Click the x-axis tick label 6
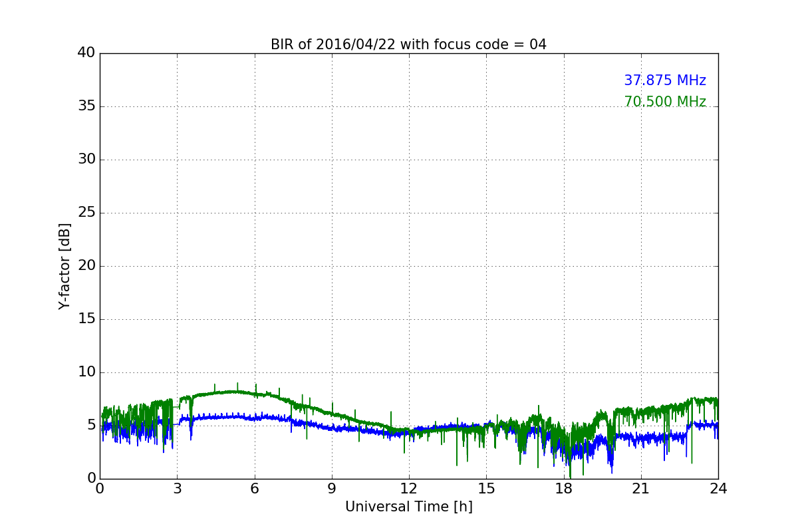The width and height of the screenshot is (798, 532). coord(255,489)
